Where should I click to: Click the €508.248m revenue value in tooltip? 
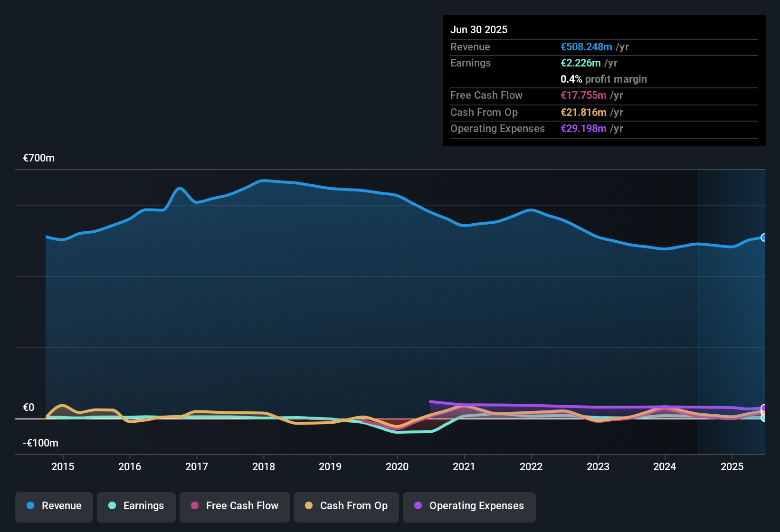coord(586,47)
